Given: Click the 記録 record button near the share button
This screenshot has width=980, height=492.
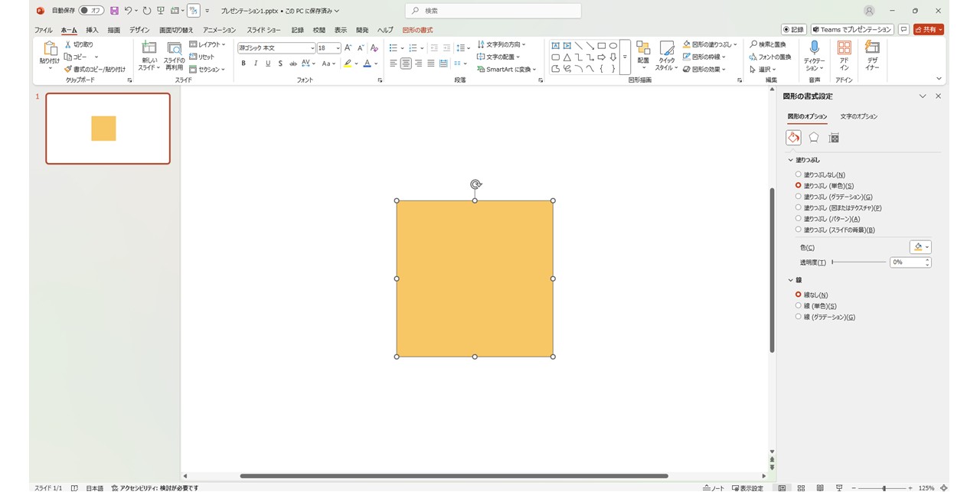Looking at the screenshot, I should pyautogui.click(x=794, y=29).
